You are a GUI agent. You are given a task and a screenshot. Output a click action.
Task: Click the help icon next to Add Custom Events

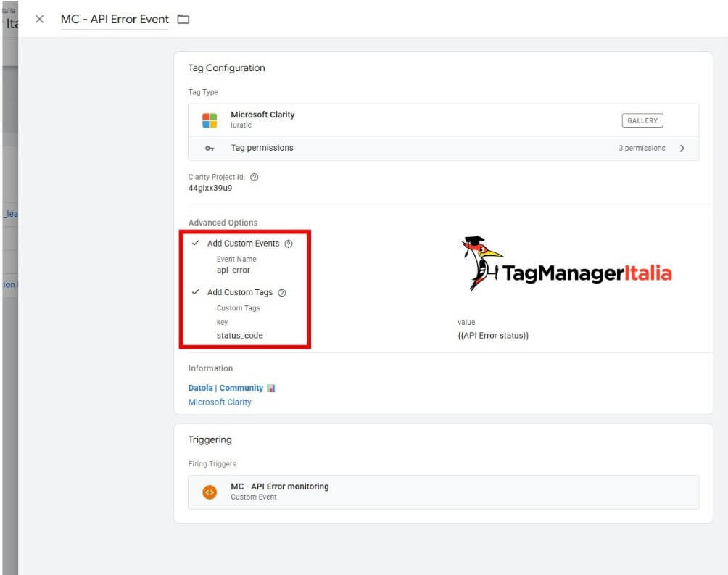289,244
